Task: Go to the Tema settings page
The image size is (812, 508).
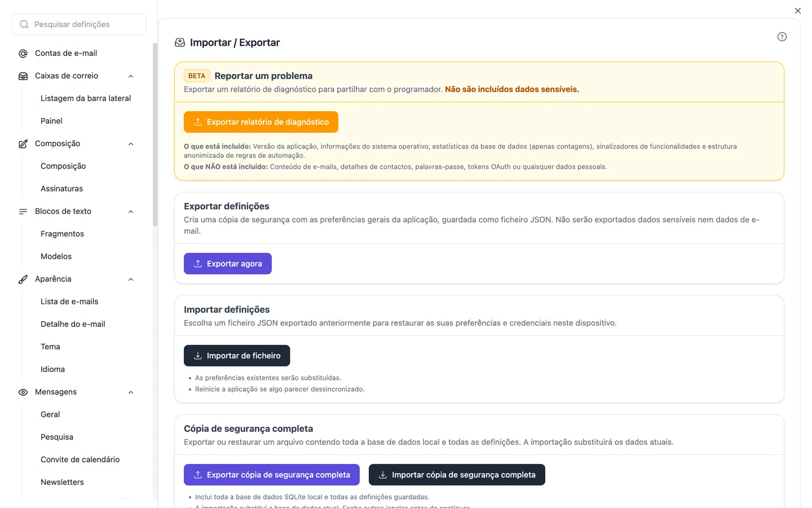Action: click(50, 347)
